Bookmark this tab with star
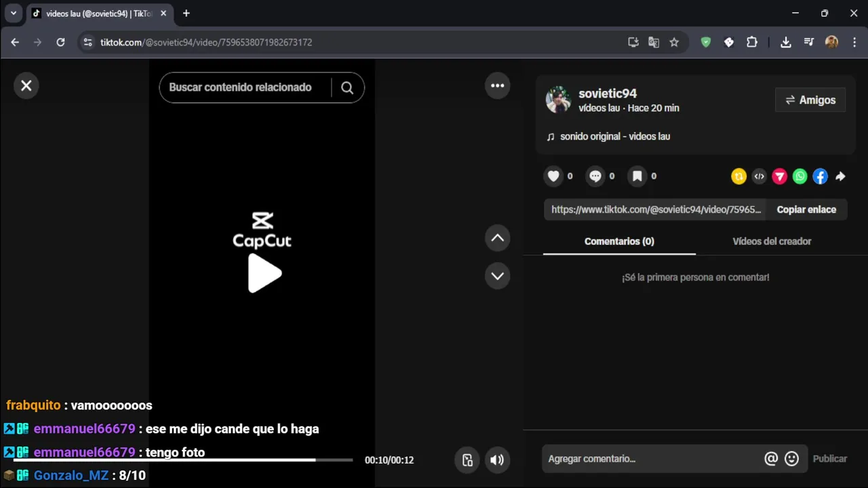 (x=674, y=42)
